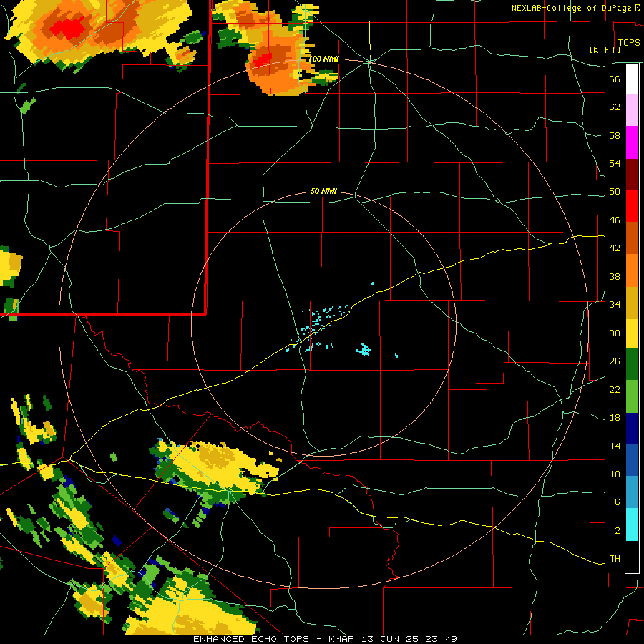Click the legend value 62

point(615,107)
